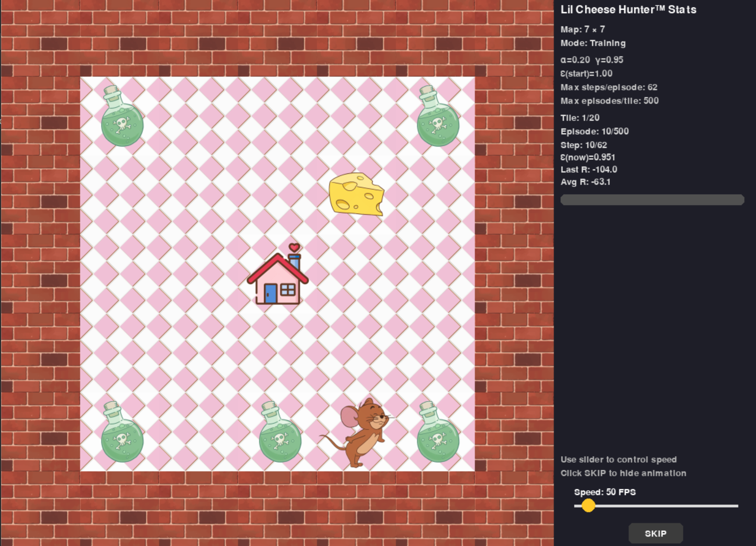Click the Max steps/episode: 62 text
Viewport: 756px width, 546px height.
click(x=609, y=87)
